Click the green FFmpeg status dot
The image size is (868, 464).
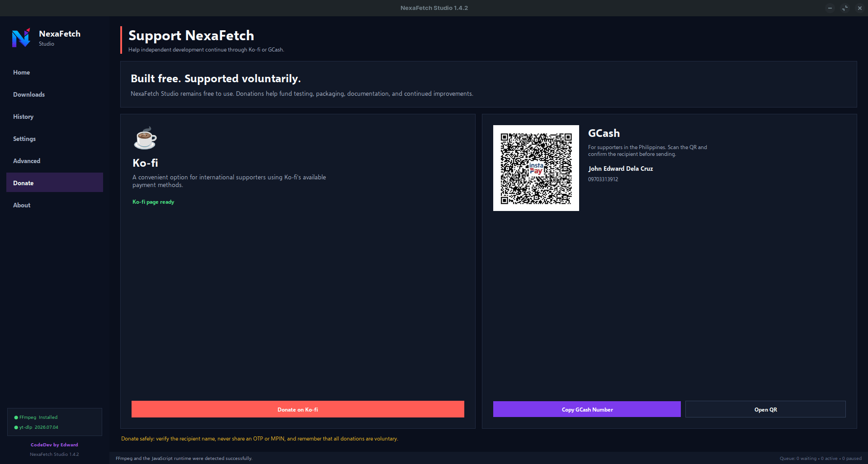click(x=16, y=417)
